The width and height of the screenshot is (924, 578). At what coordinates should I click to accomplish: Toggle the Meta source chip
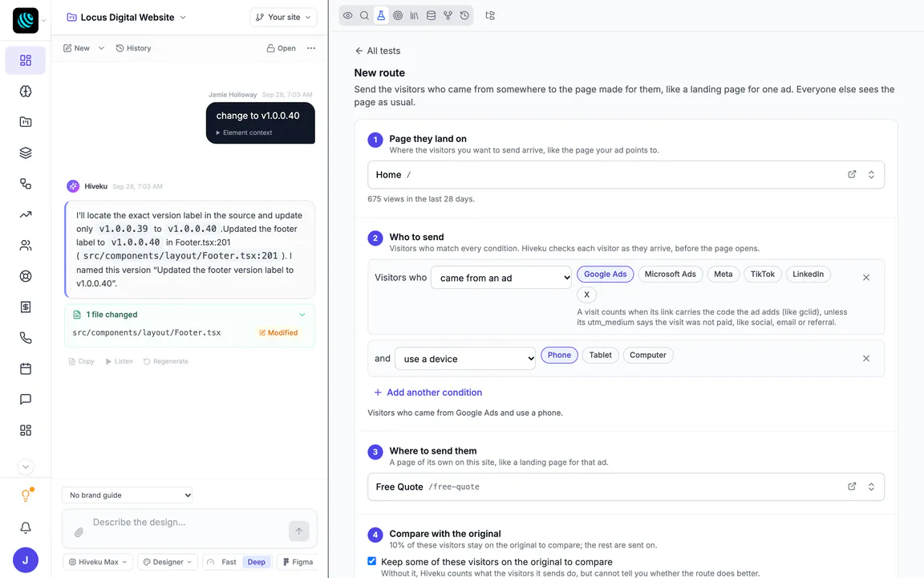coord(723,275)
